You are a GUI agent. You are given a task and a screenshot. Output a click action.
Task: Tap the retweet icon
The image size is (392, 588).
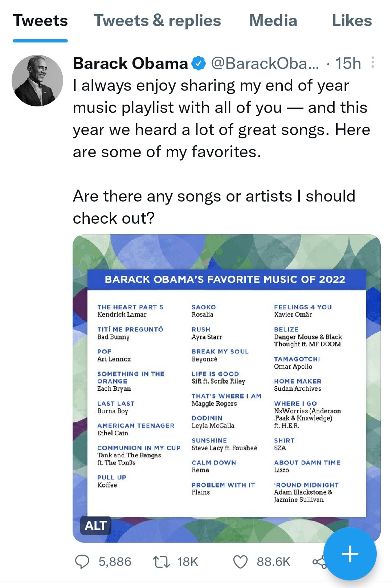[161, 561]
